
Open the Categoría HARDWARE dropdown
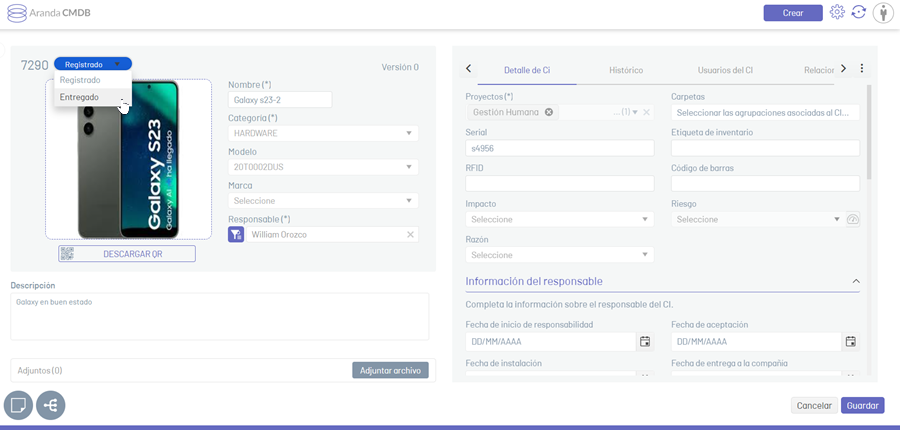pos(323,133)
